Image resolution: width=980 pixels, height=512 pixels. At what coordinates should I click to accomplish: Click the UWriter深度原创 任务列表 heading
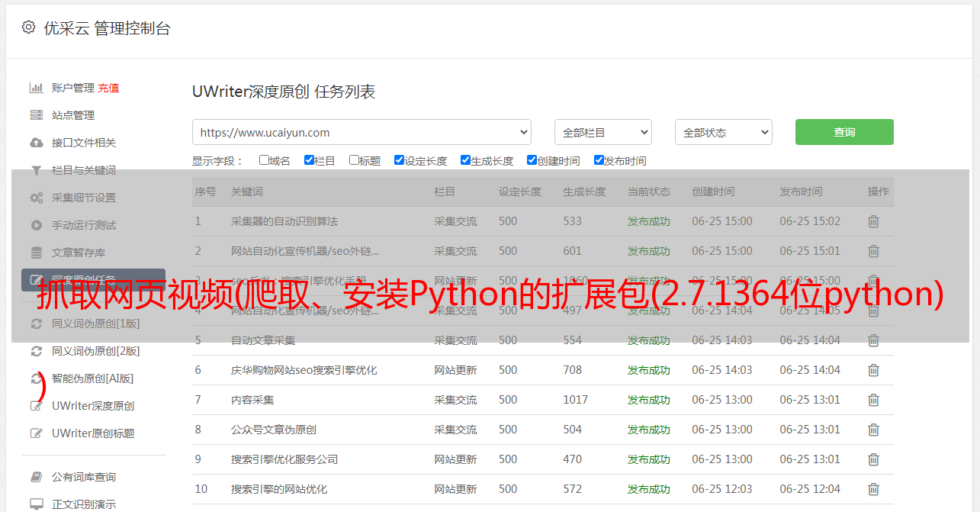click(x=284, y=92)
